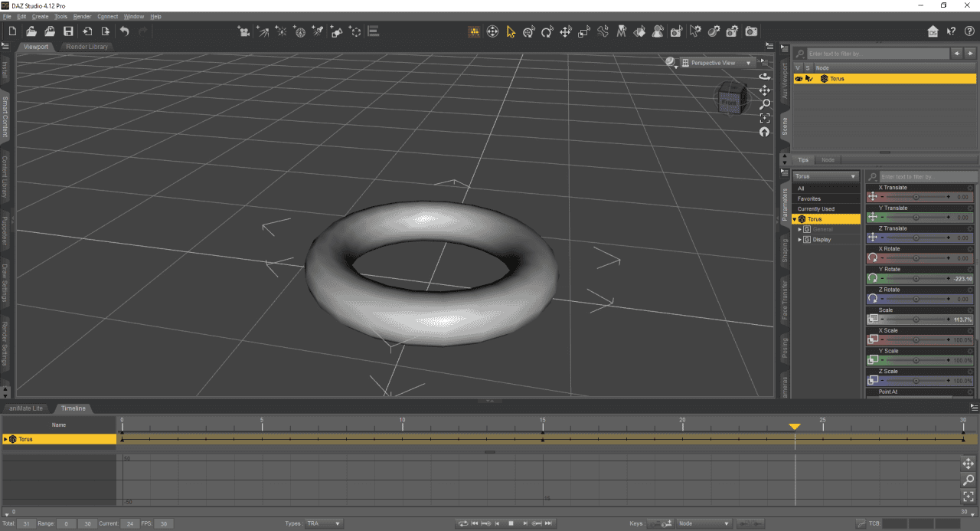Image resolution: width=980 pixels, height=531 pixels.
Task: Switch to the Scale tool
Action: pos(583,31)
